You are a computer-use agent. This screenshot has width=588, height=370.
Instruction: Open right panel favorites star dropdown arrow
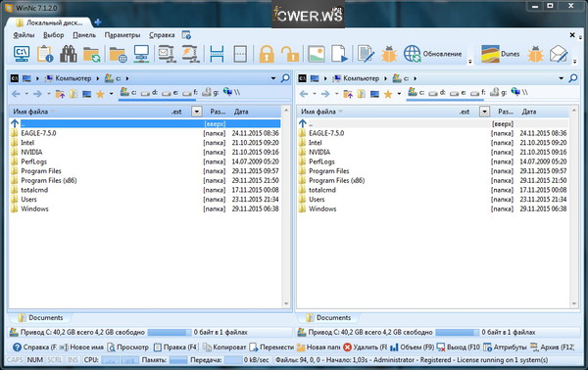point(399,94)
